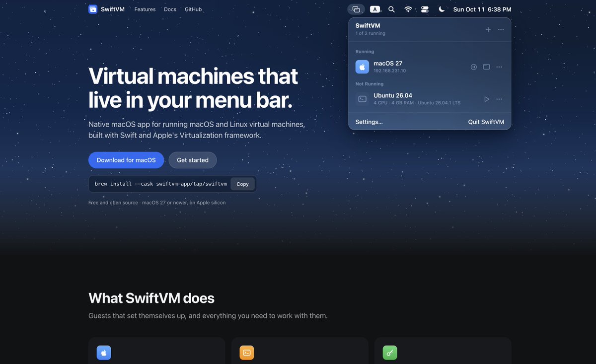Show the macOS 27 VM window
Screen dimensions: 596x364
tap(487, 67)
